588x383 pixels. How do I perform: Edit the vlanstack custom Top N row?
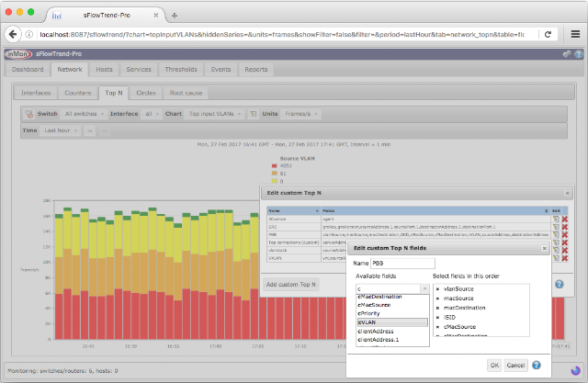click(x=555, y=251)
